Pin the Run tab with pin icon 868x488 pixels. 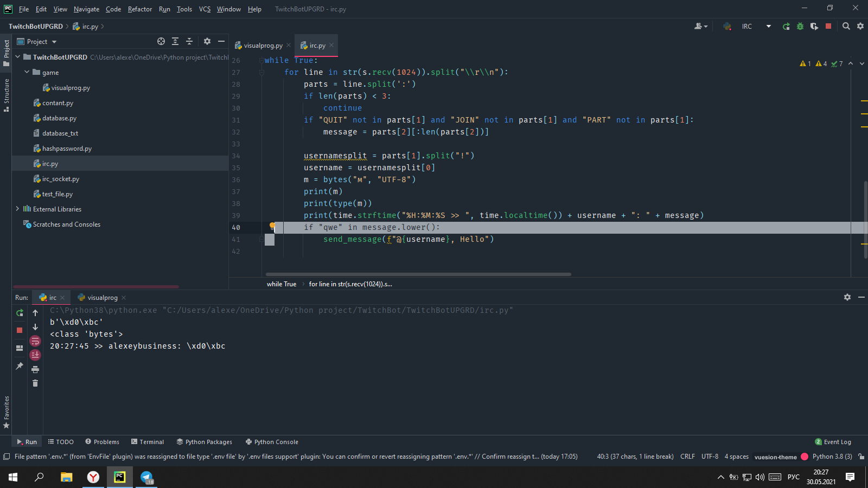20,366
